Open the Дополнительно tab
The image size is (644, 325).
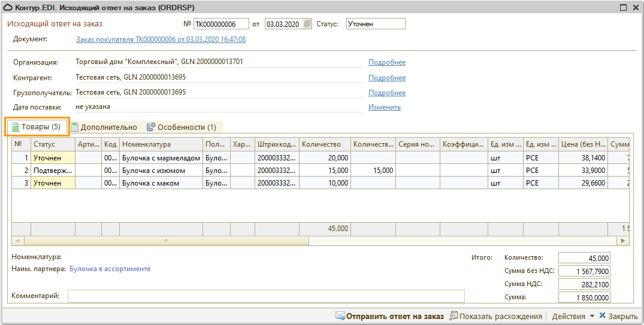pos(108,127)
